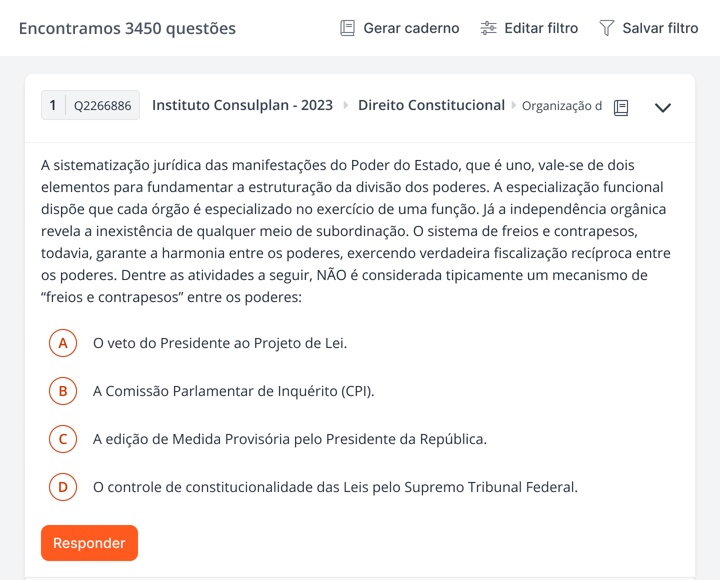Click the veto do Presidente answer text
720x580 pixels.
(x=220, y=343)
